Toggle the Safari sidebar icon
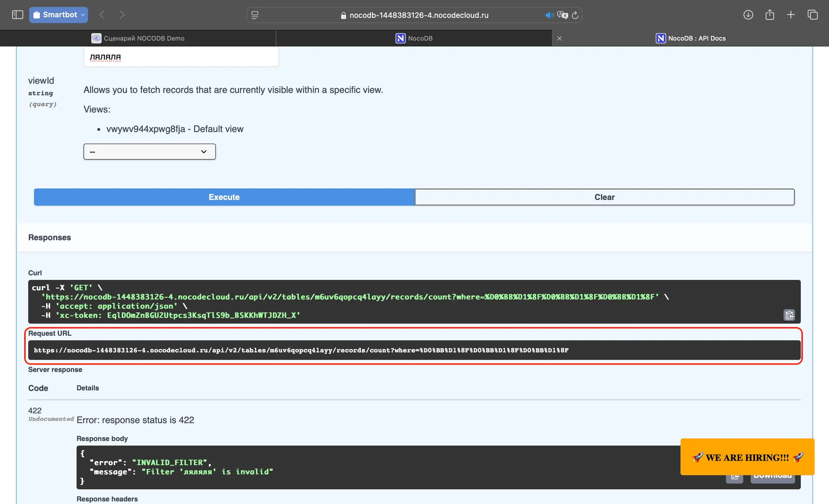 pyautogui.click(x=17, y=15)
